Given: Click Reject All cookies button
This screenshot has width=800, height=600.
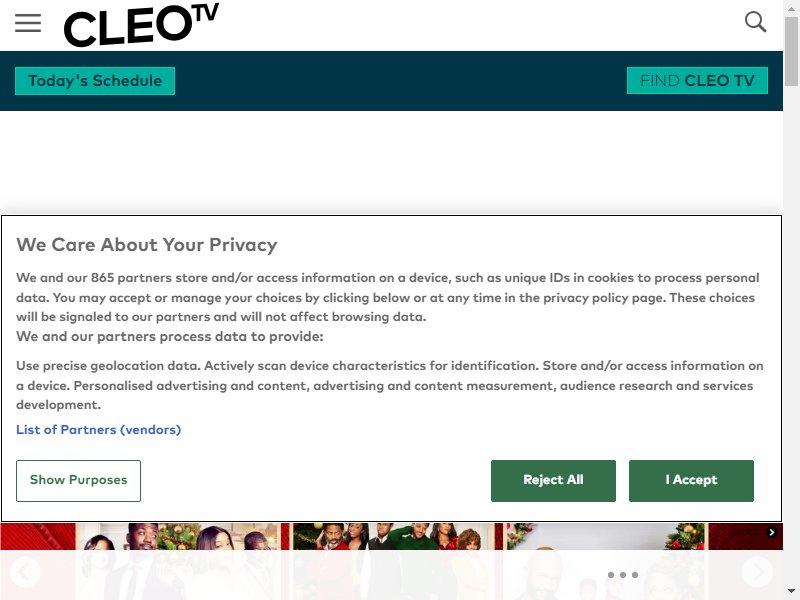Looking at the screenshot, I should [553, 481].
